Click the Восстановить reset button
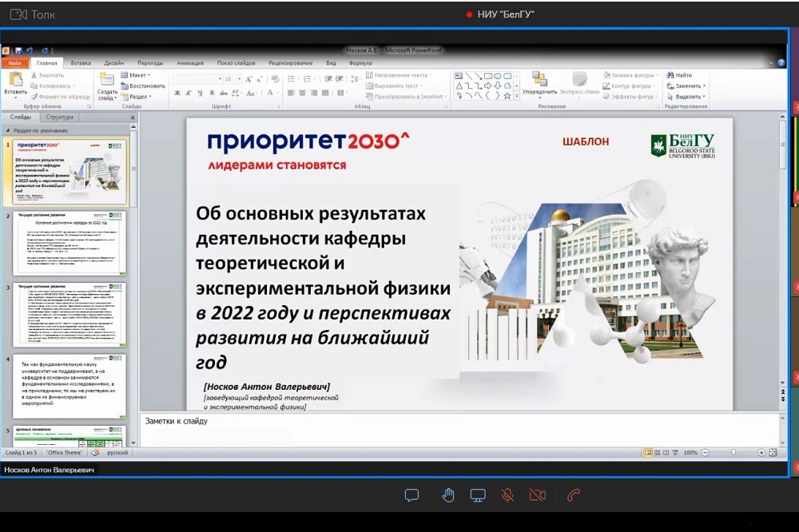Viewport: 799px width, 532px height. pyautogui.click(x=145, y=85)
